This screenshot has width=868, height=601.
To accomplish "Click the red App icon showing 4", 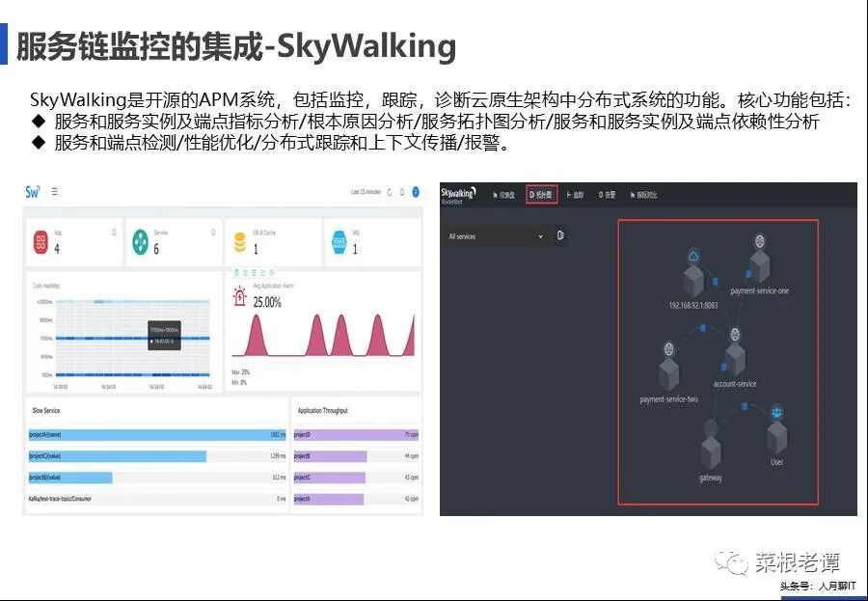I will pos(41,242).
